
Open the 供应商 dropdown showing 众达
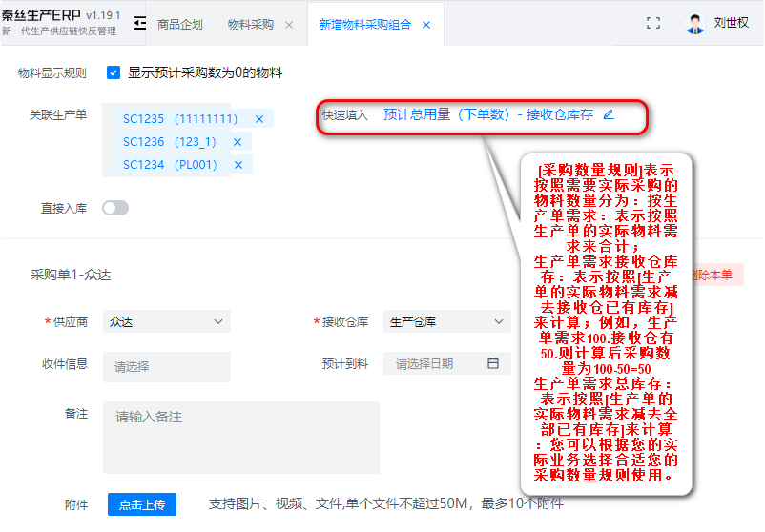(166, 322)
